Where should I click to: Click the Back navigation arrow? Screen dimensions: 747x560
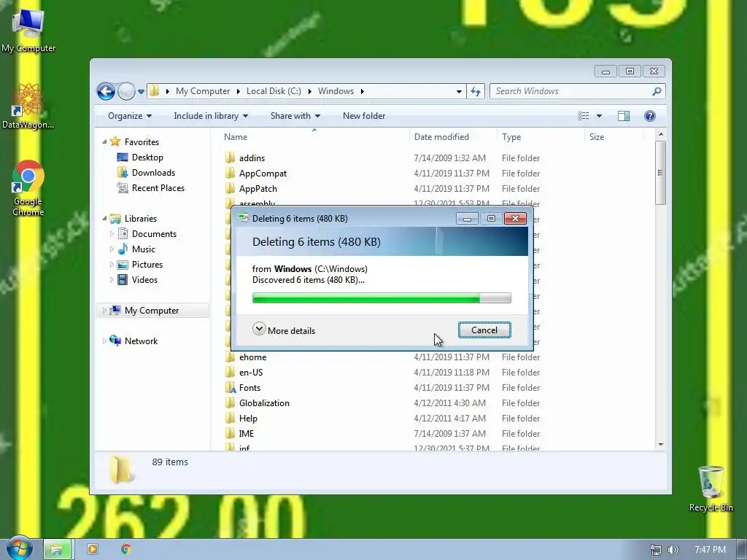tap(106, 91)
